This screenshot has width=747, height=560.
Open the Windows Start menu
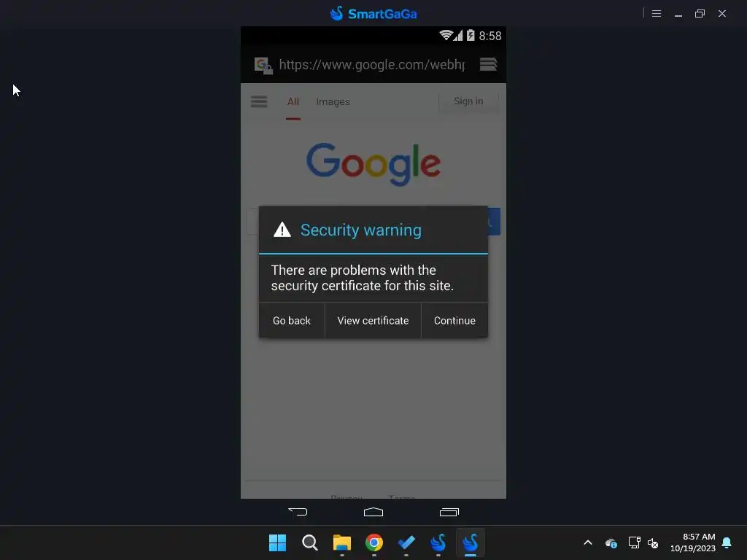pyautogui.click(x=278, y=542)
